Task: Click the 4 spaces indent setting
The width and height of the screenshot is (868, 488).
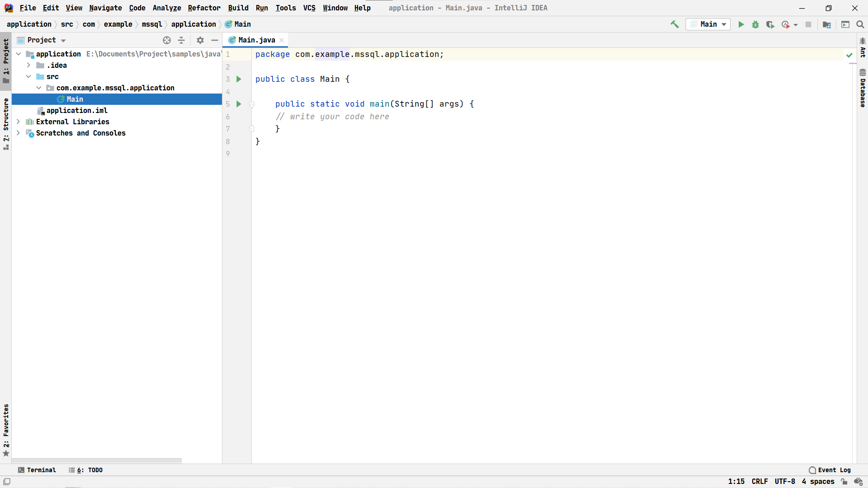Action: (x=818, y=482)
